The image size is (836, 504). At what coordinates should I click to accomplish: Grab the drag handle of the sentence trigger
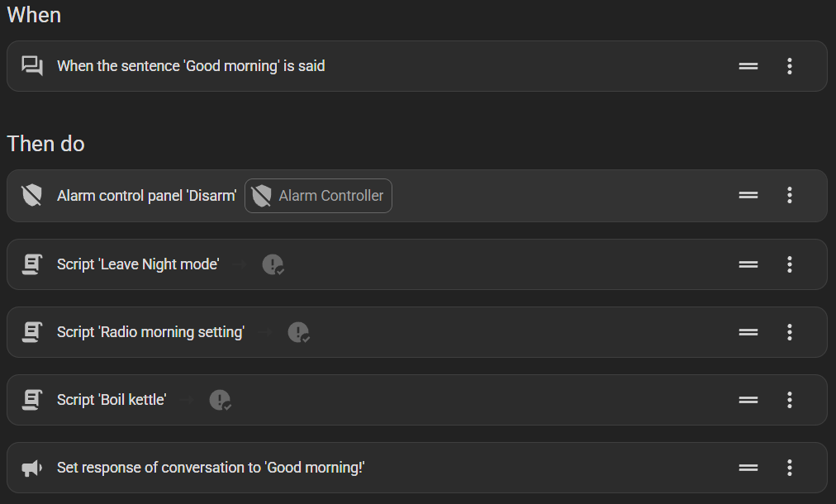pyautogui.click(x=748, y=66)
